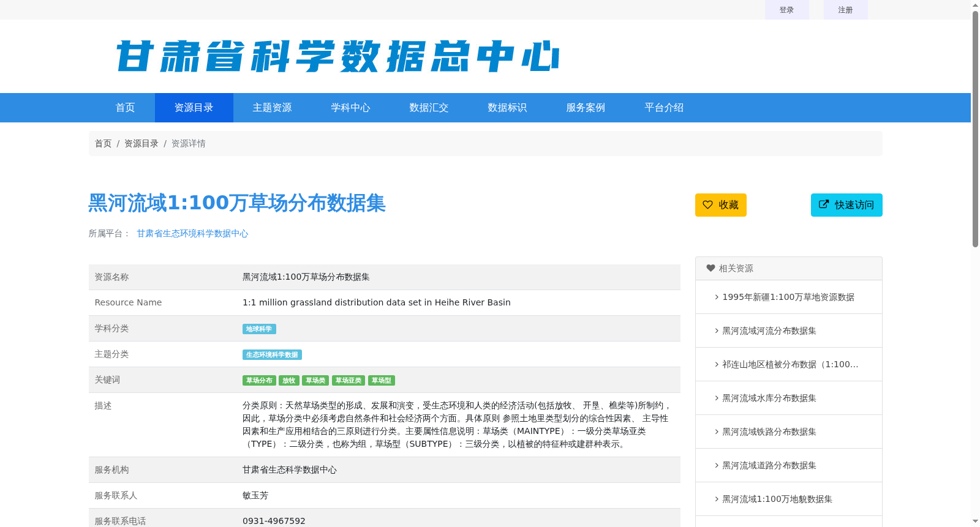Click the 放牧 keyword tag
The image size is (980, 527).
[289, 381]
